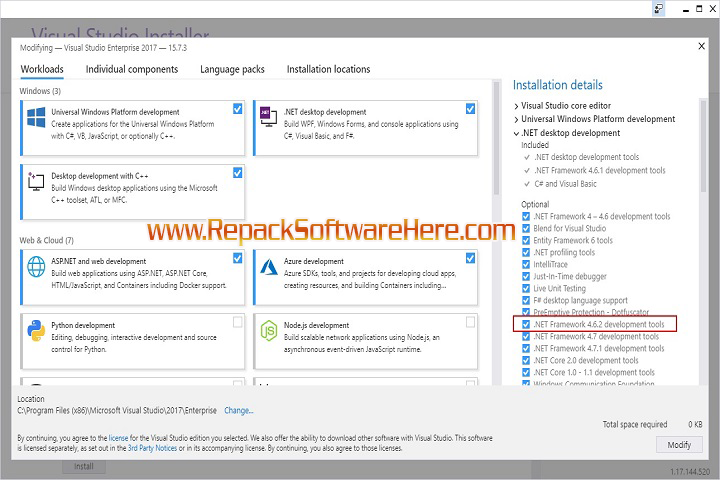Select the Node.js development workload card

coord(366,341)
